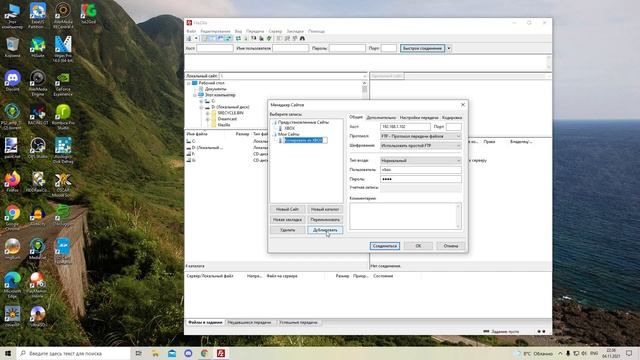Open the Сервер menu

pyautogui.click(x=275, y=31)
